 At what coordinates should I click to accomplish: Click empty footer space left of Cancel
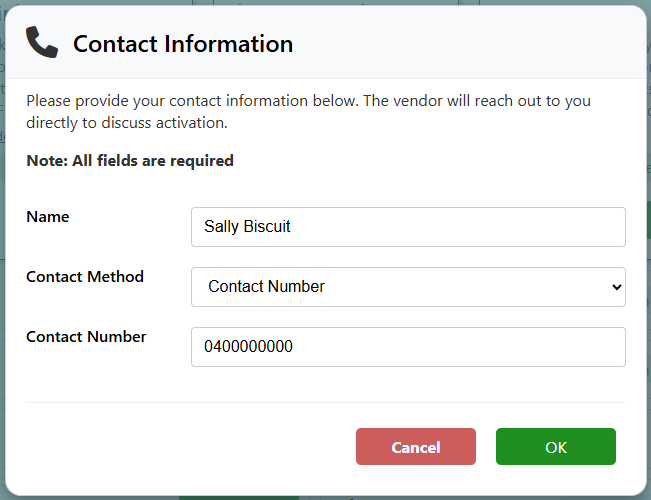click(180, 447)
